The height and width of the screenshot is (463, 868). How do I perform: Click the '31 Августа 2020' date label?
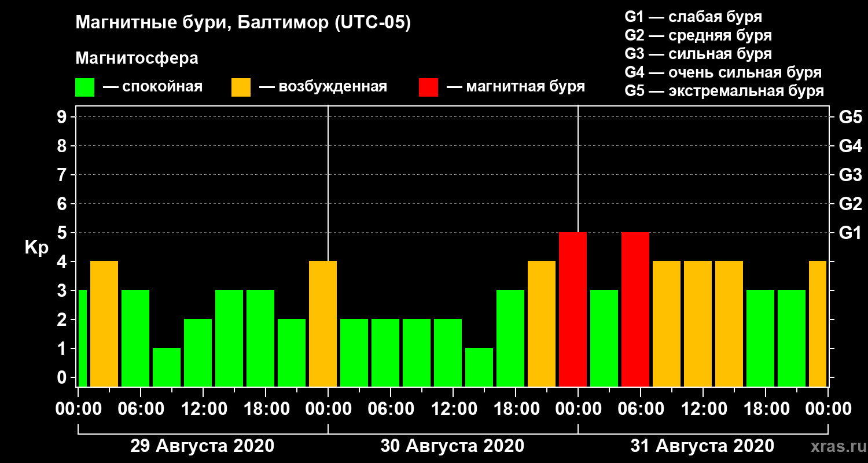(x=702, y=446)
